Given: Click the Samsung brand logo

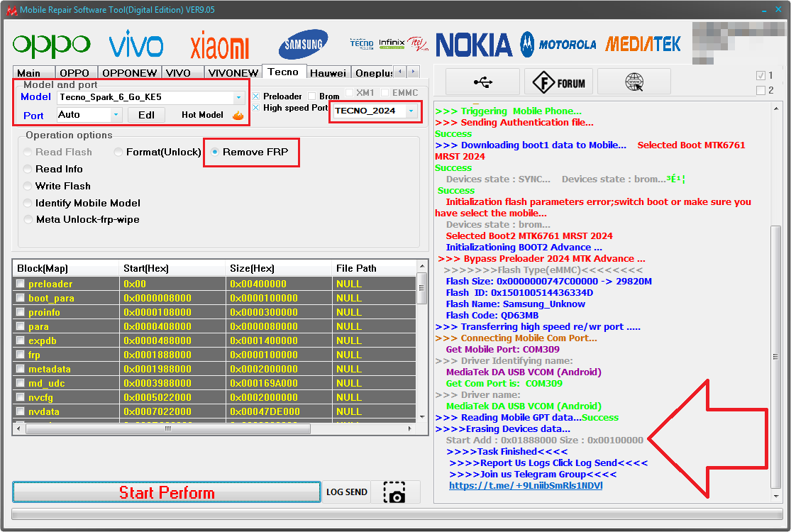Looking at the screenshot, I should 303,45.
